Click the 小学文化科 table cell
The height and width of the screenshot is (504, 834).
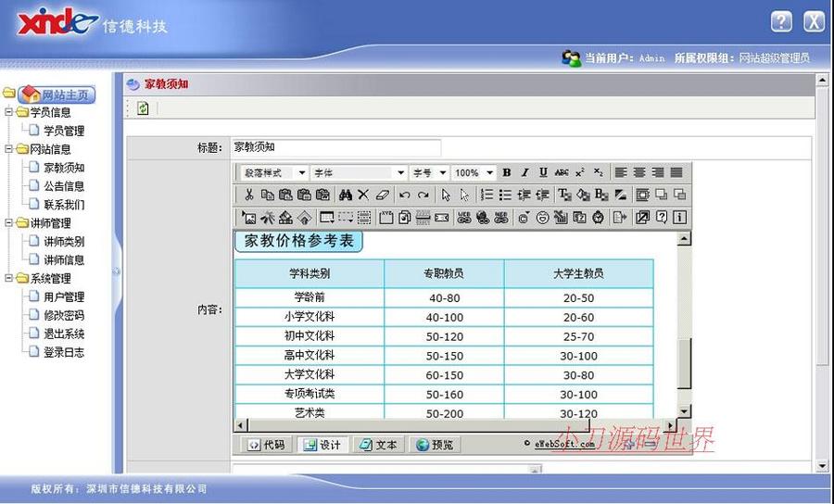pyautogui.click(x=310, y=318)
